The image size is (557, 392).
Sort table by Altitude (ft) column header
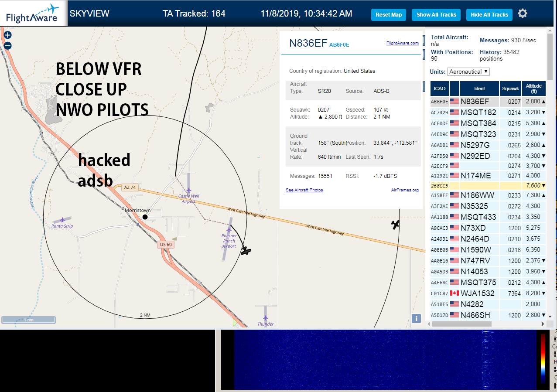(534, 89)
